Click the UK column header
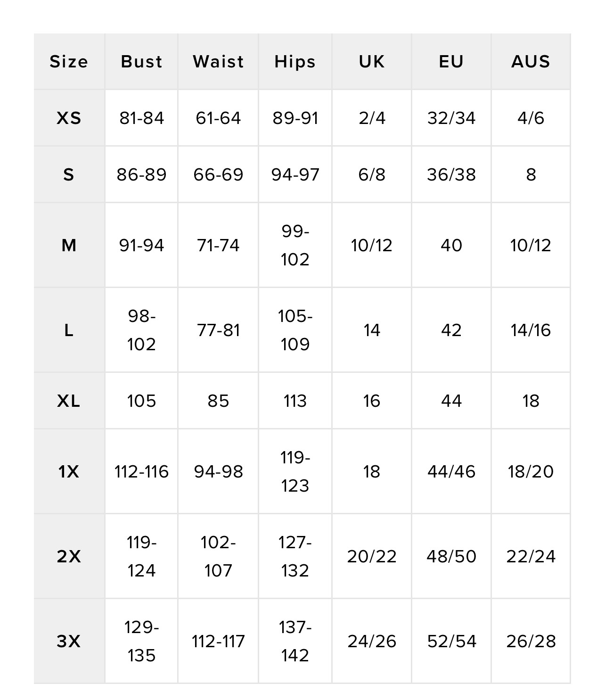The width and height of the screenshot is (605, 700). (x=372, y=62)
